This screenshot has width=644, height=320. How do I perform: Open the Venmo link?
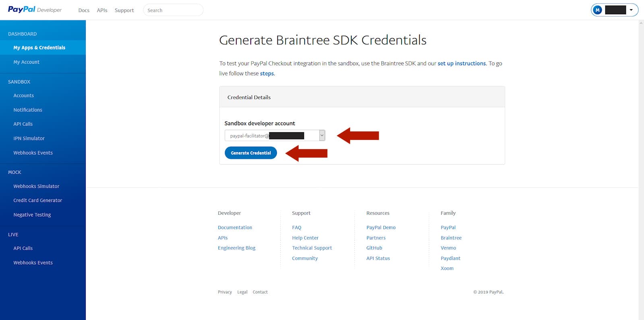448,248
